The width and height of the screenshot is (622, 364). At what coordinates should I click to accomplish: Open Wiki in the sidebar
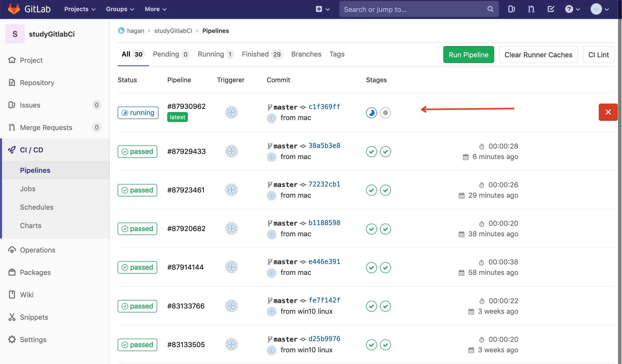tap(55, 295)
